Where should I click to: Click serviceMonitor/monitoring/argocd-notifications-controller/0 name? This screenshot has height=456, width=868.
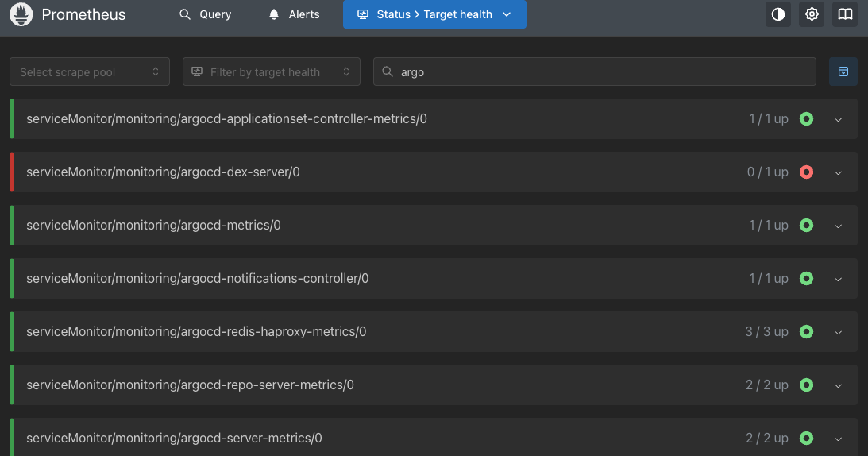pyautogui.click(x=197, y=278)
